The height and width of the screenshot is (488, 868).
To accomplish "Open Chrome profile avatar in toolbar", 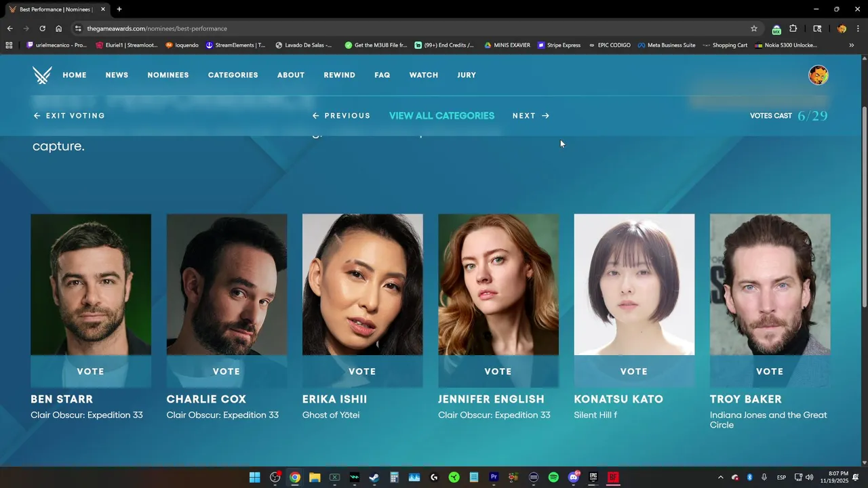I will 842,28.
